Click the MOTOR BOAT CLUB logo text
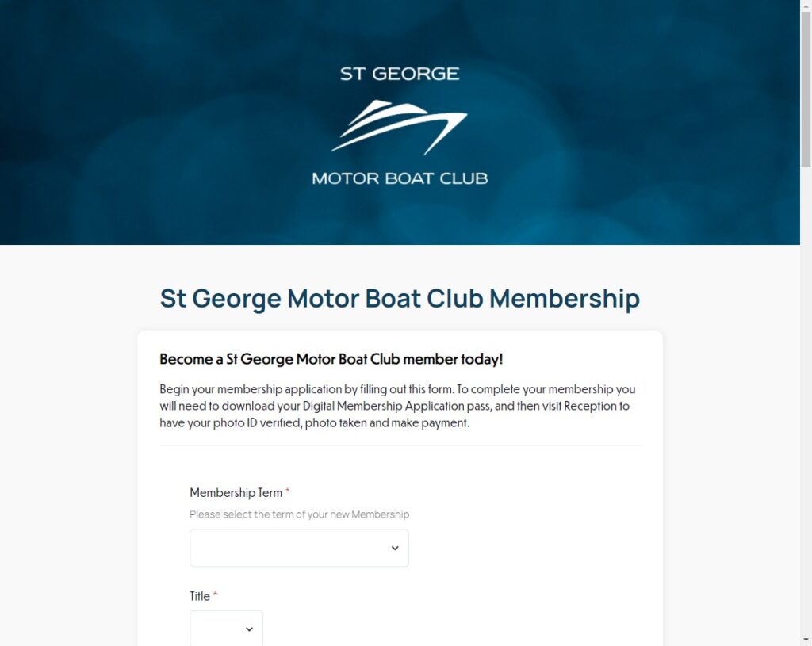This screenshot has height=646, width=812. point(400,178)
